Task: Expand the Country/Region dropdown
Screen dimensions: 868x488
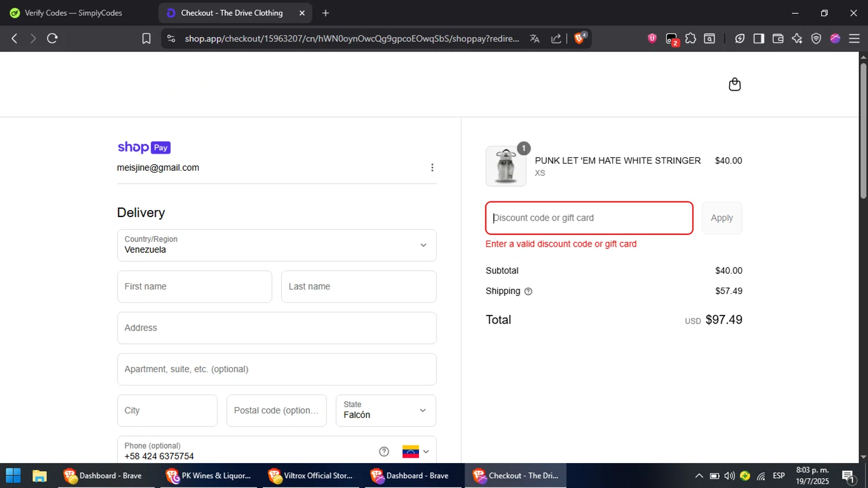Action: coord(277,245)
